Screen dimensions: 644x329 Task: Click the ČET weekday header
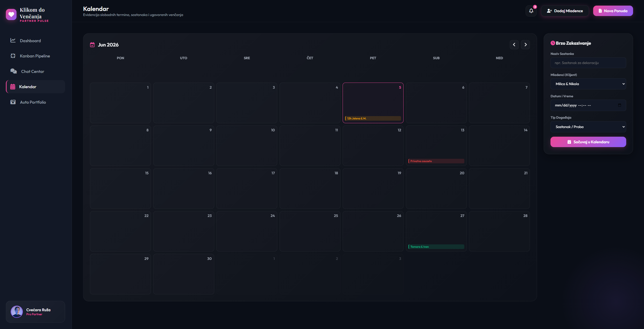click(x=310, y=58)
